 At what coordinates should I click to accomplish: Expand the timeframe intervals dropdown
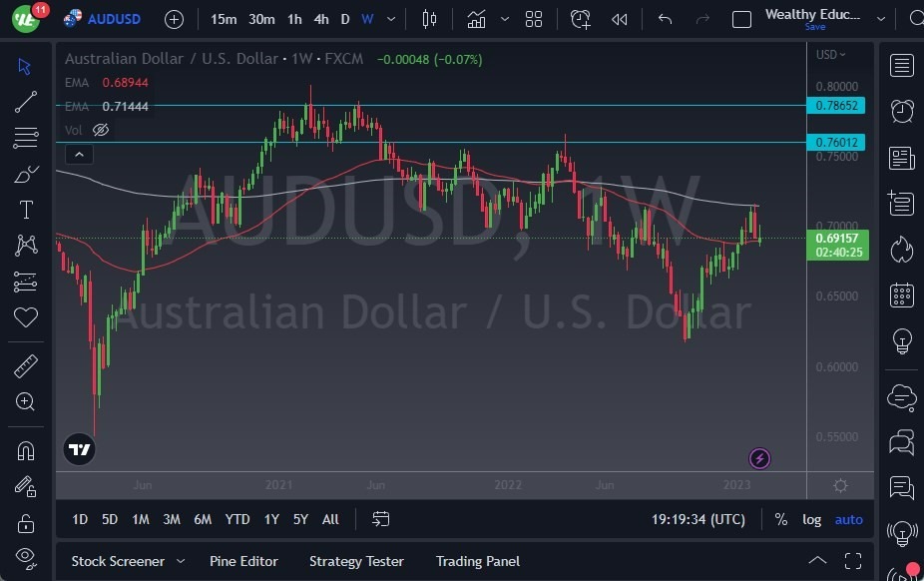(390, 19)
